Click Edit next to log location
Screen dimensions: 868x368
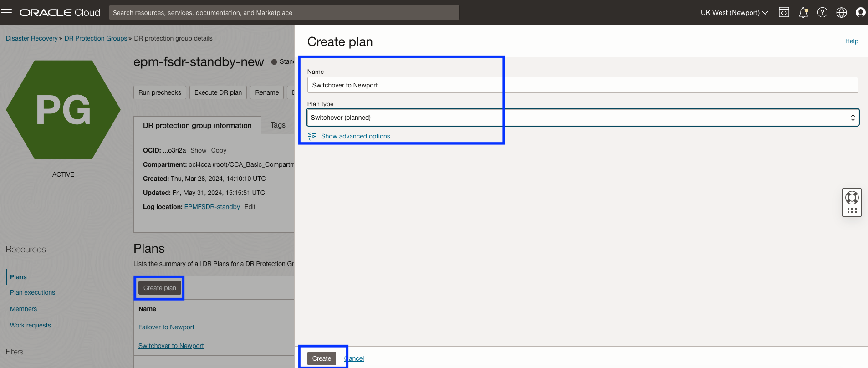point(250,207)
